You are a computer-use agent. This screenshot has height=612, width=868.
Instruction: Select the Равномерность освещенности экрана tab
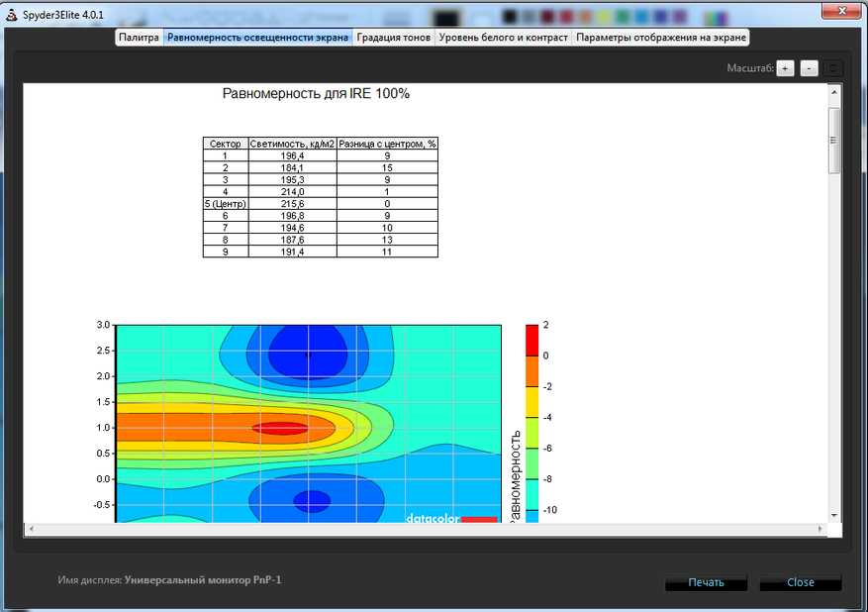click(x=257, y=38)
